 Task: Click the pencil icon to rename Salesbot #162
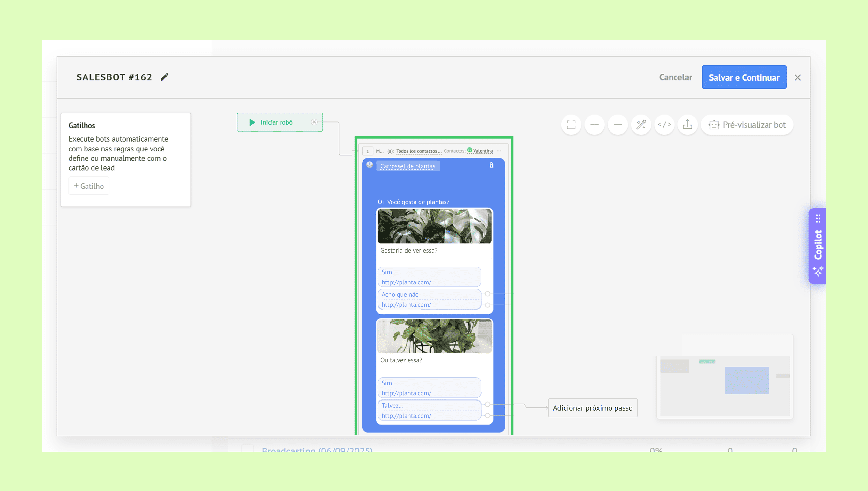click(164, 77)
